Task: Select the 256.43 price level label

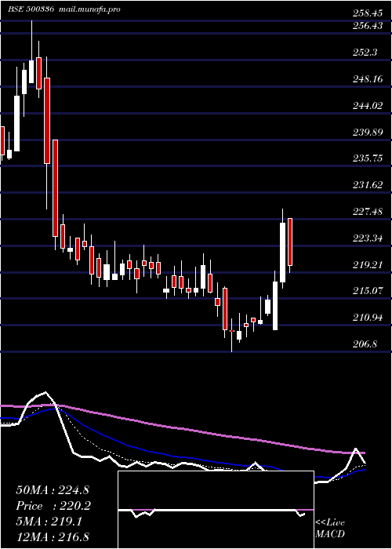Action: 367,26
